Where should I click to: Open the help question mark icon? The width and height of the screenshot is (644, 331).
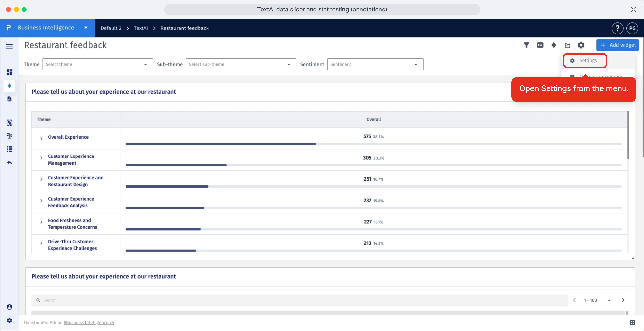[x=617, y=28]
